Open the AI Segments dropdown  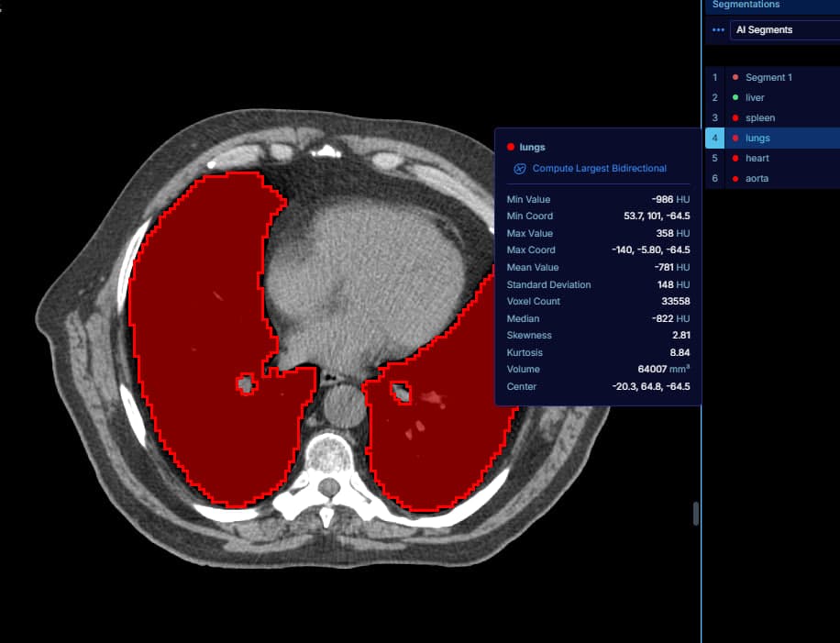click(785, 30)
